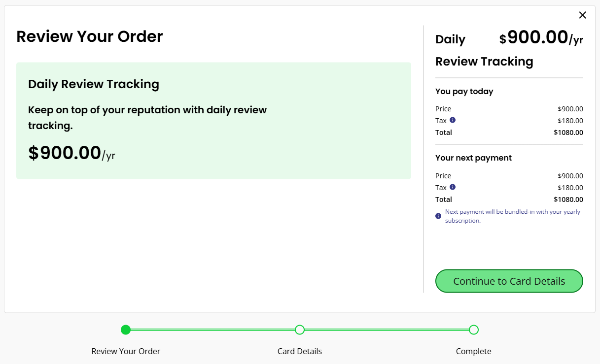This screenshot has width=600, height=364.
Task: Click the progress line between Card Details and Complete
Action: tap(387, 330)
